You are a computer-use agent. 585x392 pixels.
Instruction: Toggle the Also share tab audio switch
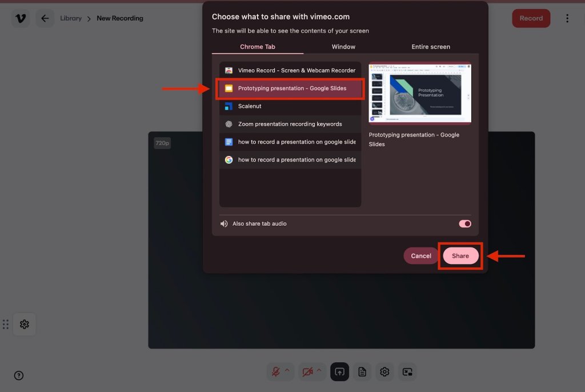(465, 223)
